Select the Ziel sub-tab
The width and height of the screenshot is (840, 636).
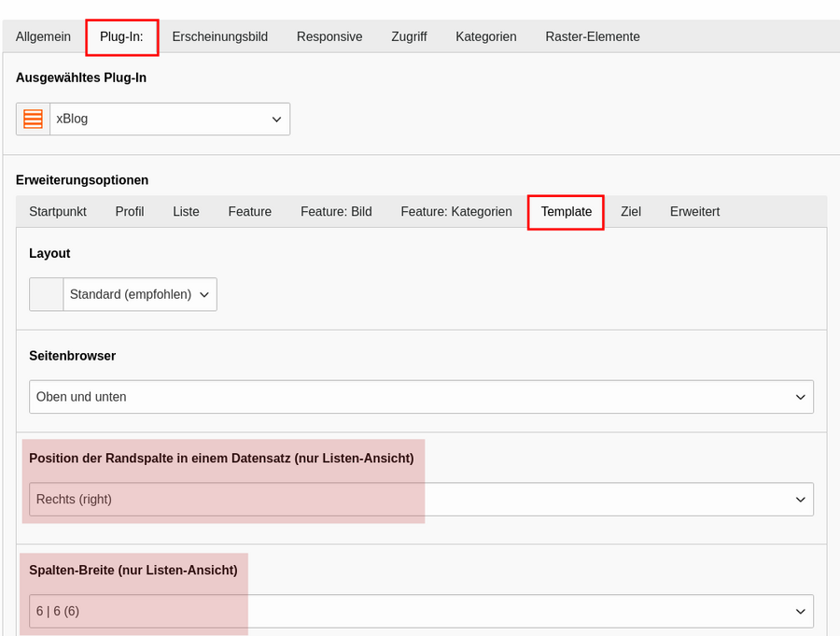[x=631, y=212]
